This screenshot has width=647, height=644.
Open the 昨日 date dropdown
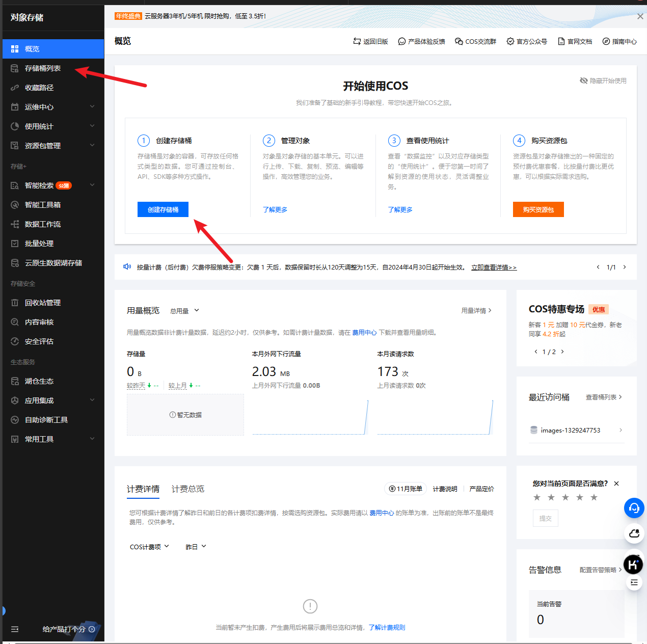coord(196,547)
